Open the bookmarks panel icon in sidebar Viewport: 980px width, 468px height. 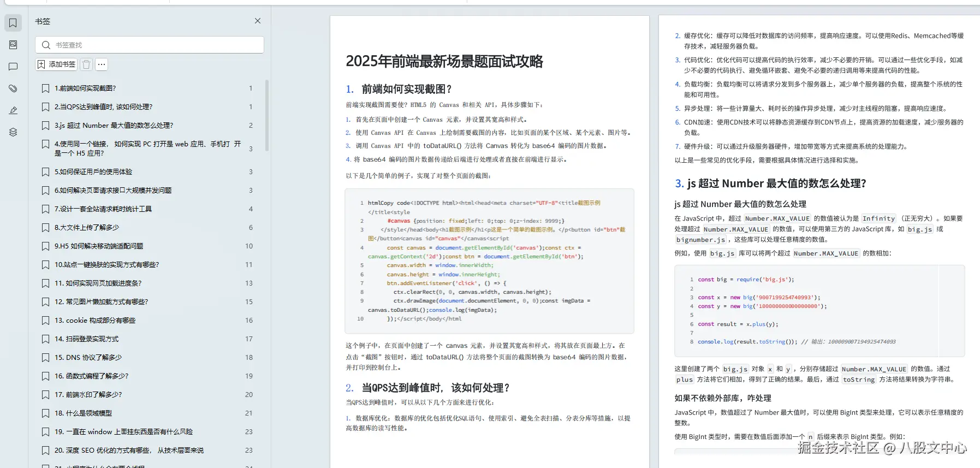pos(13,23)
